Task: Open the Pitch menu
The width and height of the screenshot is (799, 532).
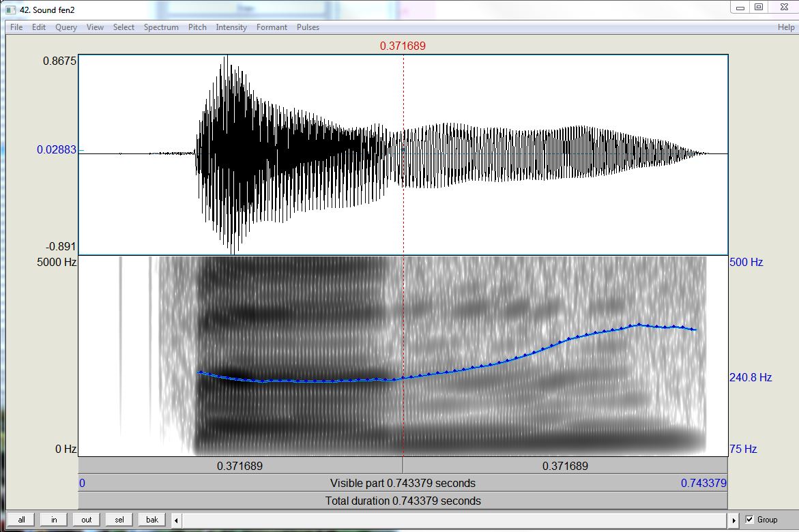Action: click(197, 27)
